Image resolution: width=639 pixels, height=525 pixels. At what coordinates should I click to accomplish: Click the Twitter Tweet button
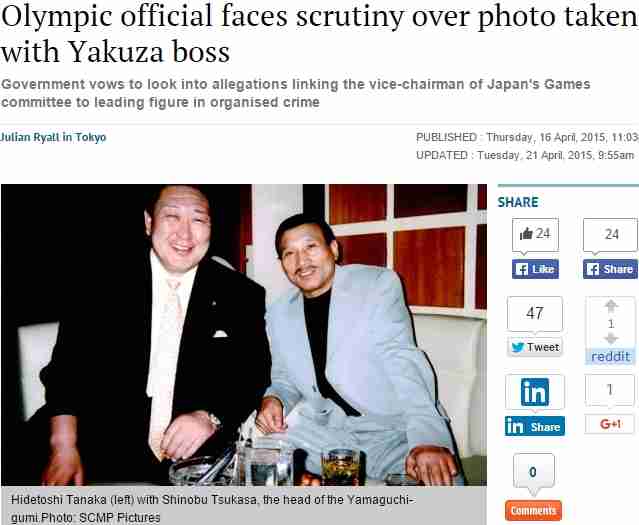tap(535, 347)
